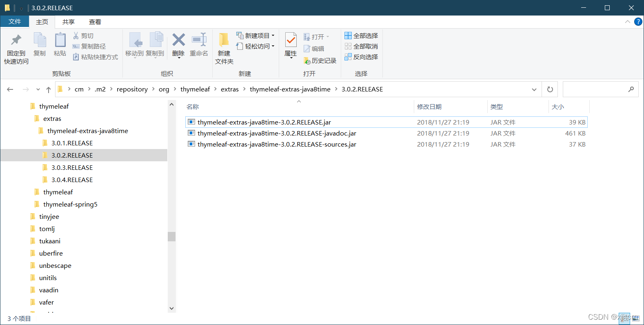Select tukaani folder in tree
The image size is (644, 325).
[x=49, y=241]
